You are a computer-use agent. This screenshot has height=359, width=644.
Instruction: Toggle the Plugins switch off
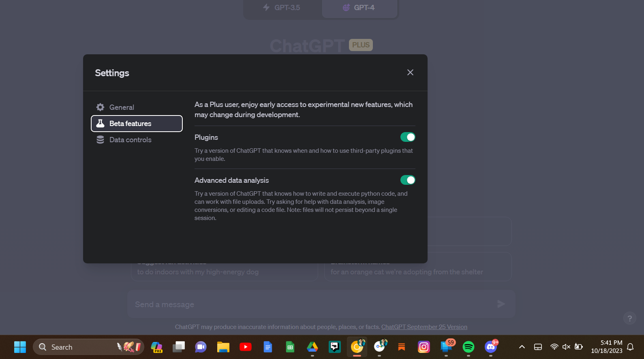point(408,137)
